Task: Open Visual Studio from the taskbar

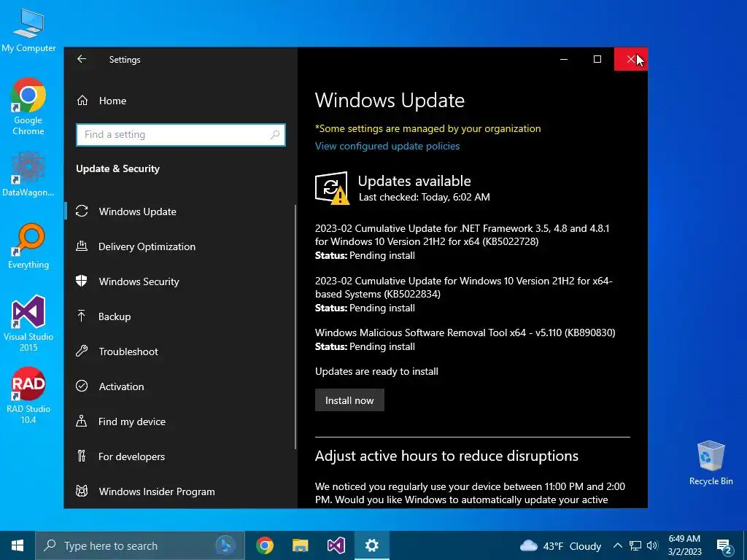Action: 336,545
